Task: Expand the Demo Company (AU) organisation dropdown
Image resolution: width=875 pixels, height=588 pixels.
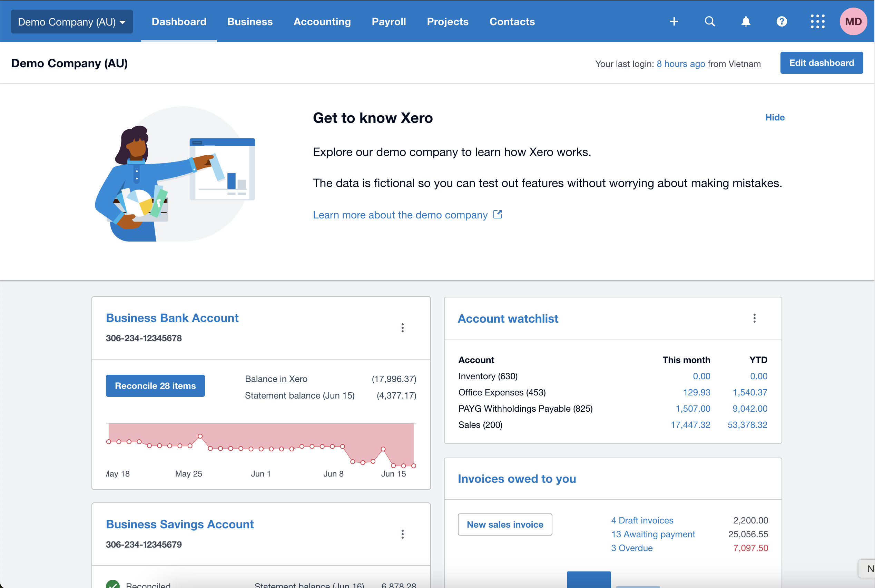Action: [x=72, y=22]
